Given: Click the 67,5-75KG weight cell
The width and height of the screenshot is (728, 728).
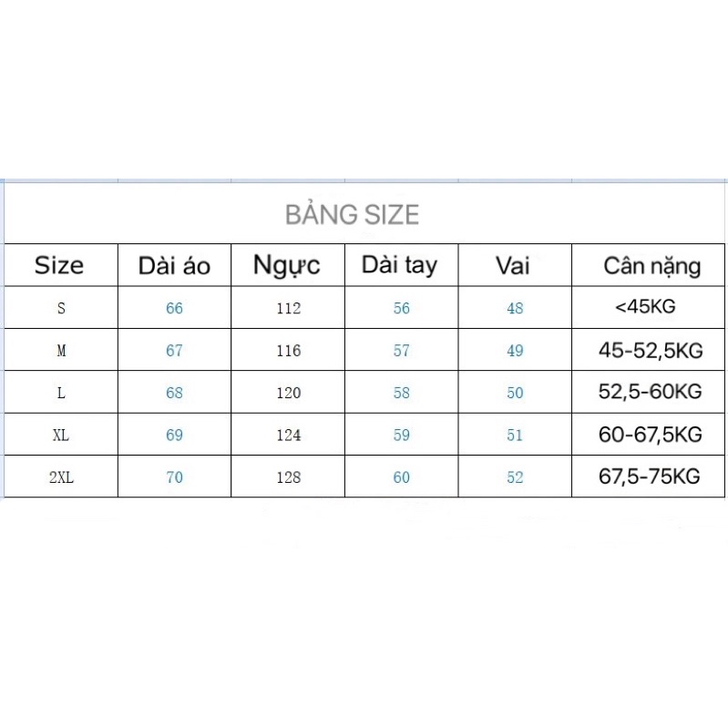Looking at the screenshot, I should [650, 477].
